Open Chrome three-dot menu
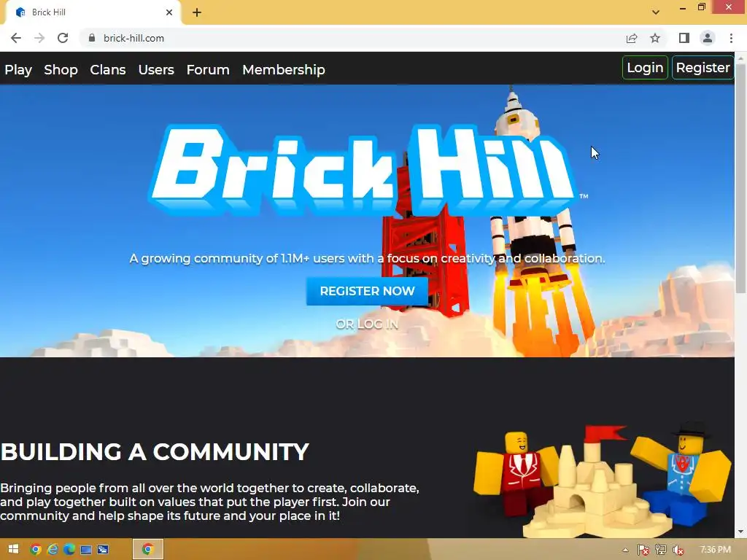This screenshot has height=560, width=747. click(731, 38)
